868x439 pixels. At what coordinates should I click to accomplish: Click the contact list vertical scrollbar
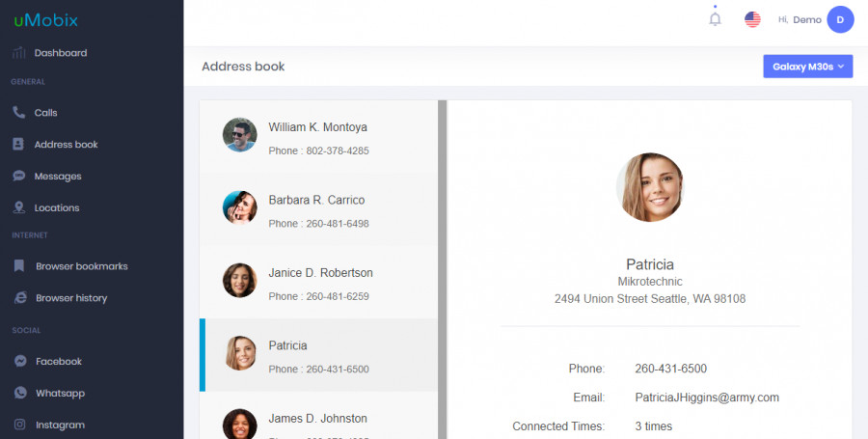442,269
